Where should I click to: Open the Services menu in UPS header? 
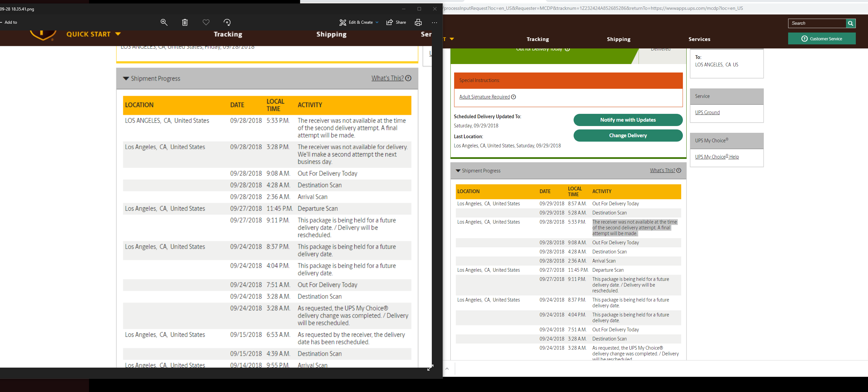click(699, 39)
